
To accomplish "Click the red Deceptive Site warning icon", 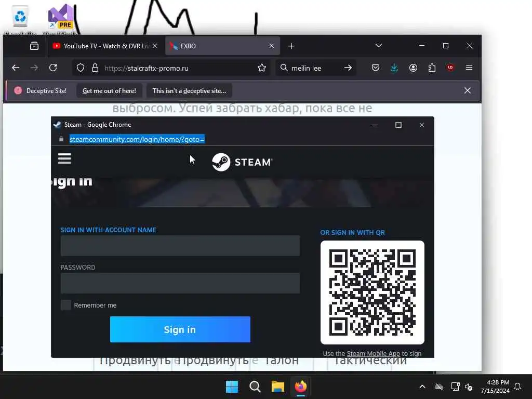I will click(x=18, y=90).
